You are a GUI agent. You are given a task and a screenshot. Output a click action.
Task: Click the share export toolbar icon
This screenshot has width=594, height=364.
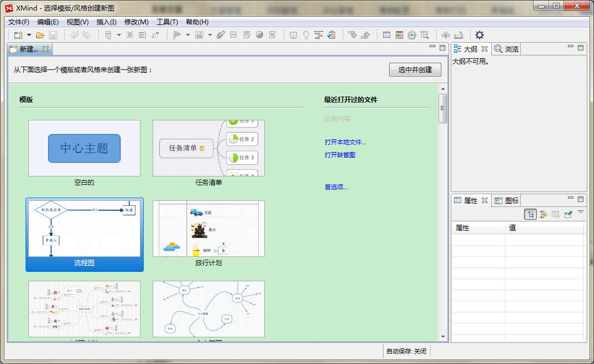[459, 35]
